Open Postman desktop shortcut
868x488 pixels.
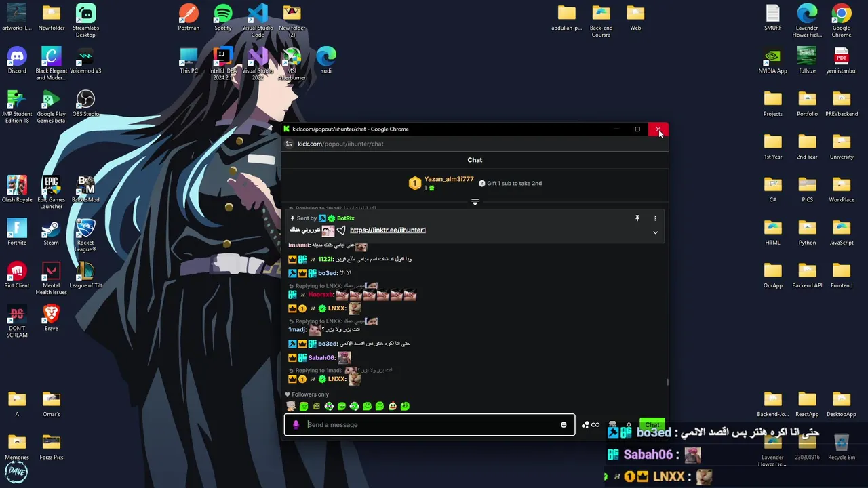pyautogui.click(x=189, y=18)
